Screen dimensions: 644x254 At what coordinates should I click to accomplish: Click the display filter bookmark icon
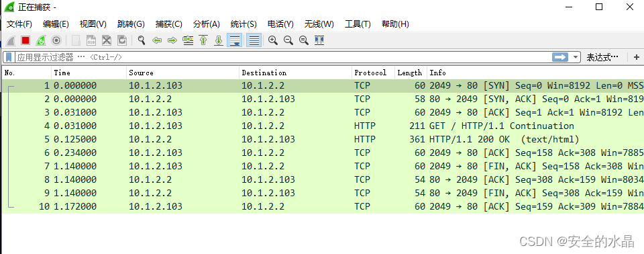coord(9,57)
